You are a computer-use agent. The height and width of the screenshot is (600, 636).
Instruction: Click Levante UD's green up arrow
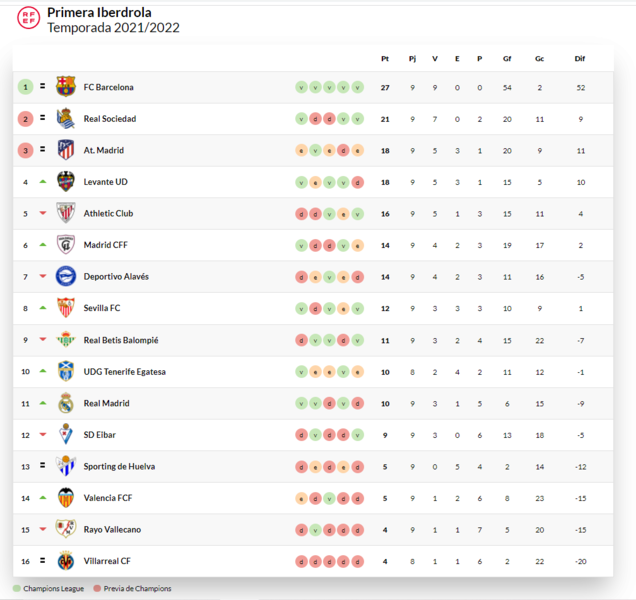click(x=43, y=182)
